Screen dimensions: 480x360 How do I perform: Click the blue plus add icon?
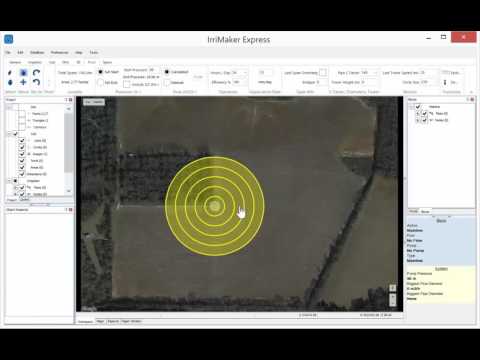click(x=23, y=82)
